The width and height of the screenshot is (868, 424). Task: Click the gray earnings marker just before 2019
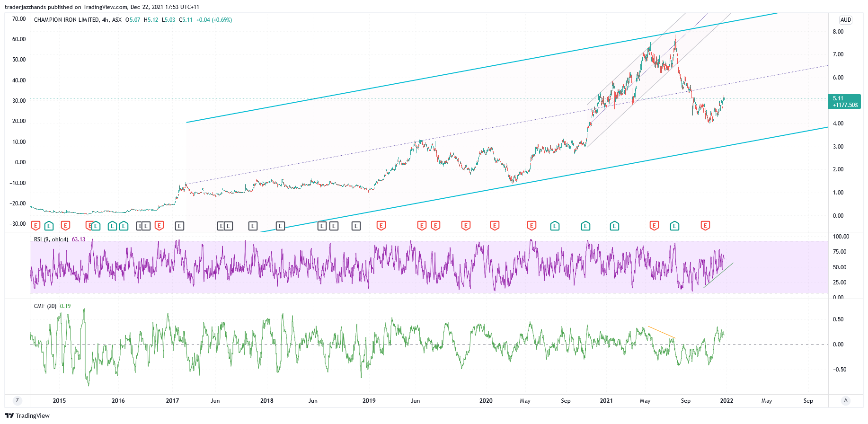pos(356,226)
